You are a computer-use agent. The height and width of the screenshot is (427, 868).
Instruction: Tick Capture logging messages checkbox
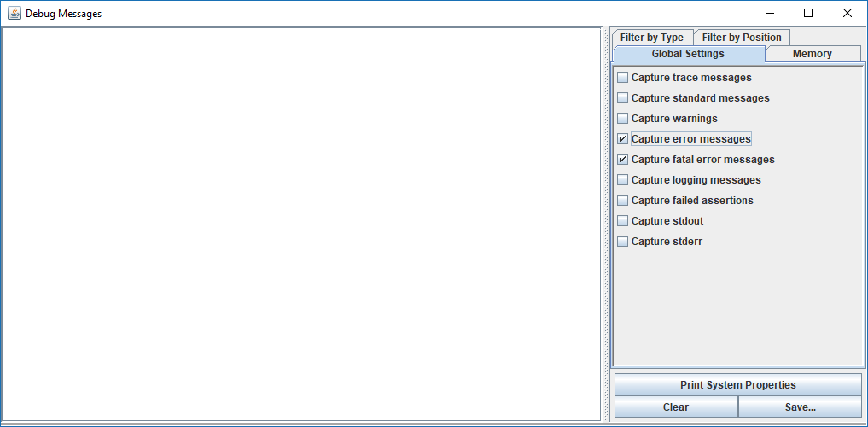click(x=623, y=180)
